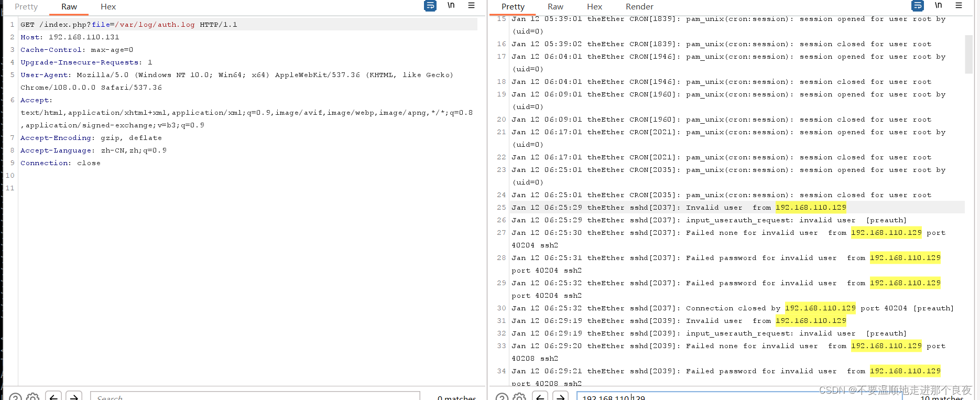Image resolution: width=980 pixels, height=400 pixels.
Task: Click response line 22 CRON[2021] session closed
Action: pyautogui.click(x=722, y=157)
